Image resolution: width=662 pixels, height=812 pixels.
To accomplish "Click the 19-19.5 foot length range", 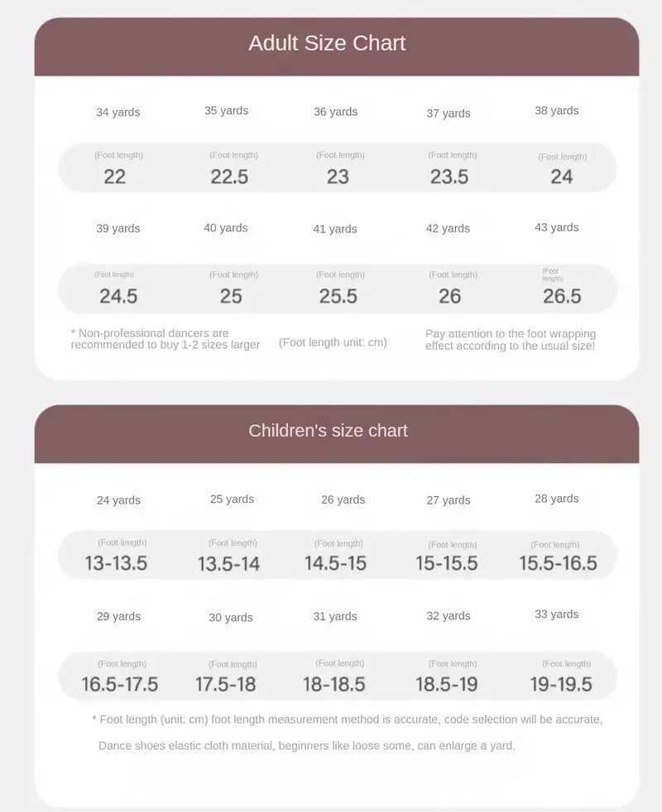I will 561,685.
